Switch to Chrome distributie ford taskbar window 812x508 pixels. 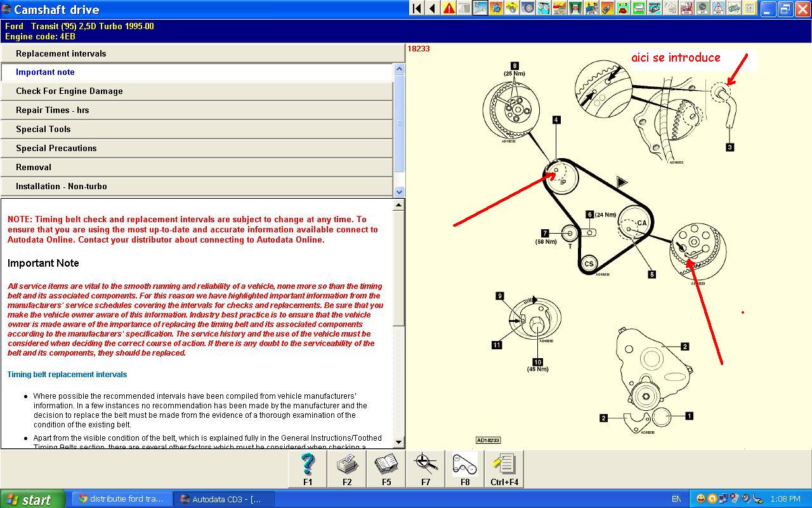[121, 499]
